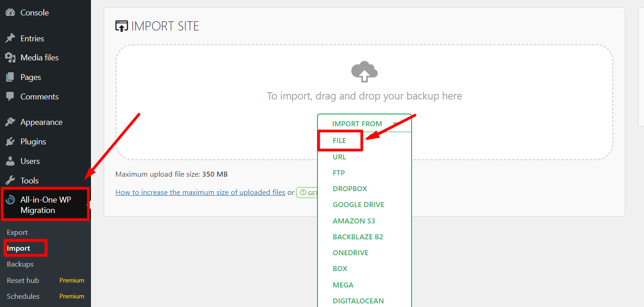
Task: Open Tools via the wrench icon
Action: pyautogui.click(x=10, y=180)
